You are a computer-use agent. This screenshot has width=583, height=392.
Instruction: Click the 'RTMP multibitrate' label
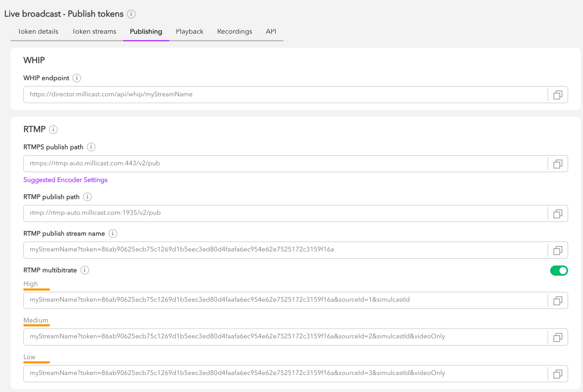tap(50, 270)
